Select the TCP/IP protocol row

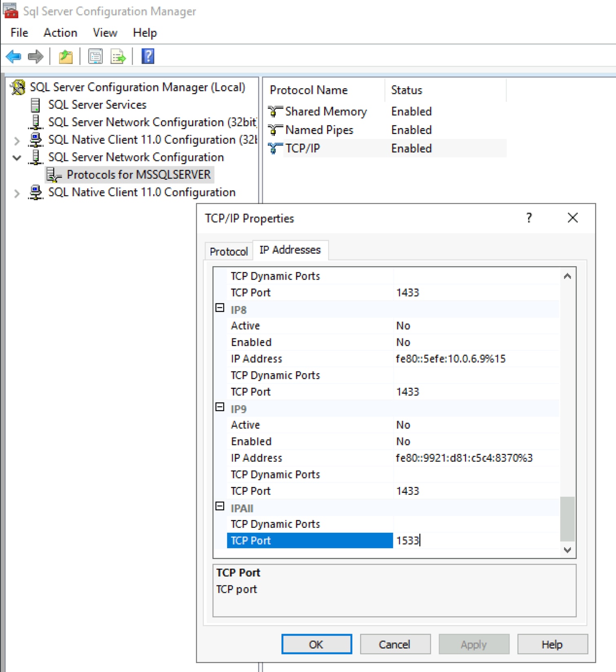click(387, 149)
